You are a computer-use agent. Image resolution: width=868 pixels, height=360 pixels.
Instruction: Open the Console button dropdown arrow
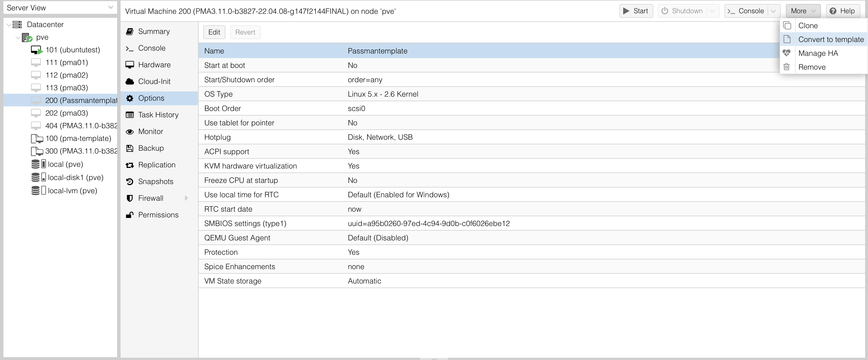click(773, 11)
